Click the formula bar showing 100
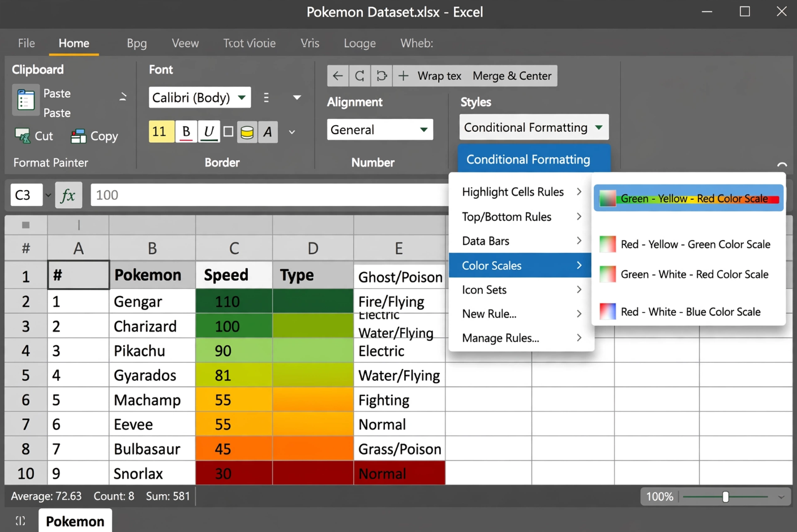797x532 pixels. [x=269, y=195]
